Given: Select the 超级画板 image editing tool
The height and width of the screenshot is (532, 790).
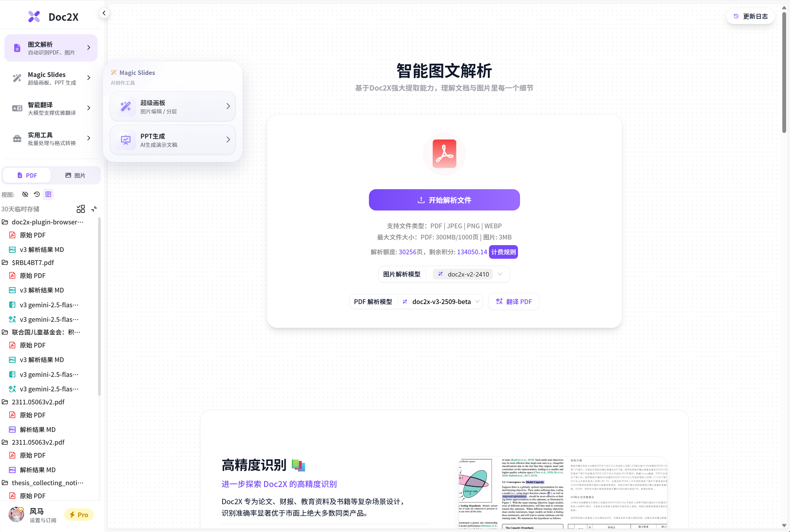Looking at the screenshot, I should pyautogui.click(x=172, y=106).
